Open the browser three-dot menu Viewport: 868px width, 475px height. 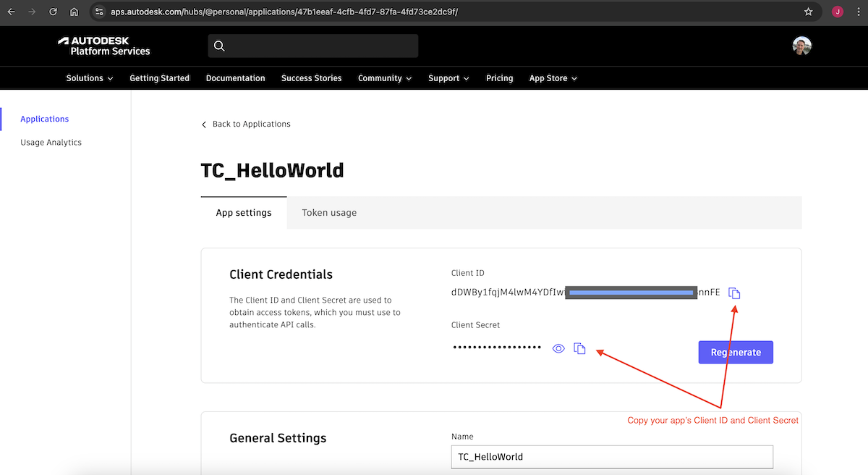pyautogui.click(x=857, y=12)
